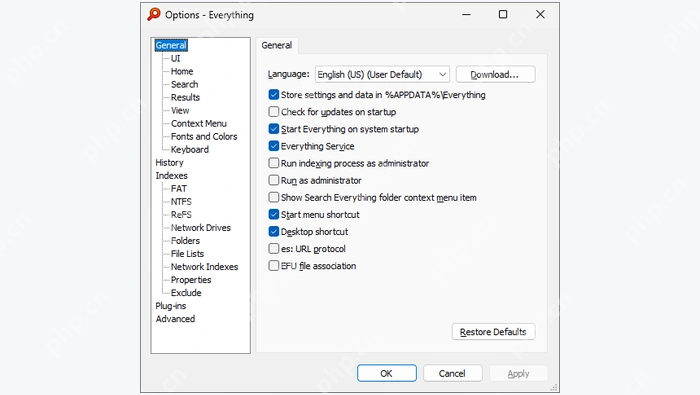This screenshot has height=395, width=700.
Task: Select NTFS under Indexes
Action: pos(181,201)
